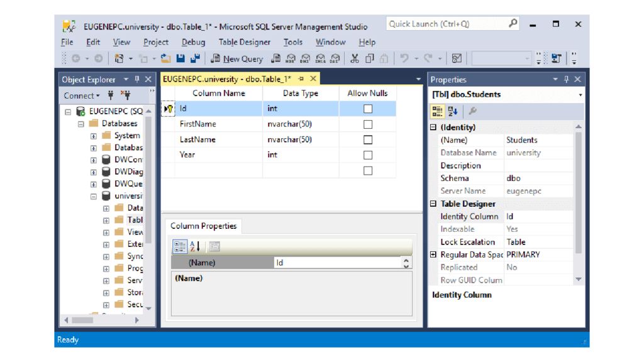This screenshot has height=362, width=644.
Task: Click the DMX query toolbar icon
Action: [x=305, y=58]
